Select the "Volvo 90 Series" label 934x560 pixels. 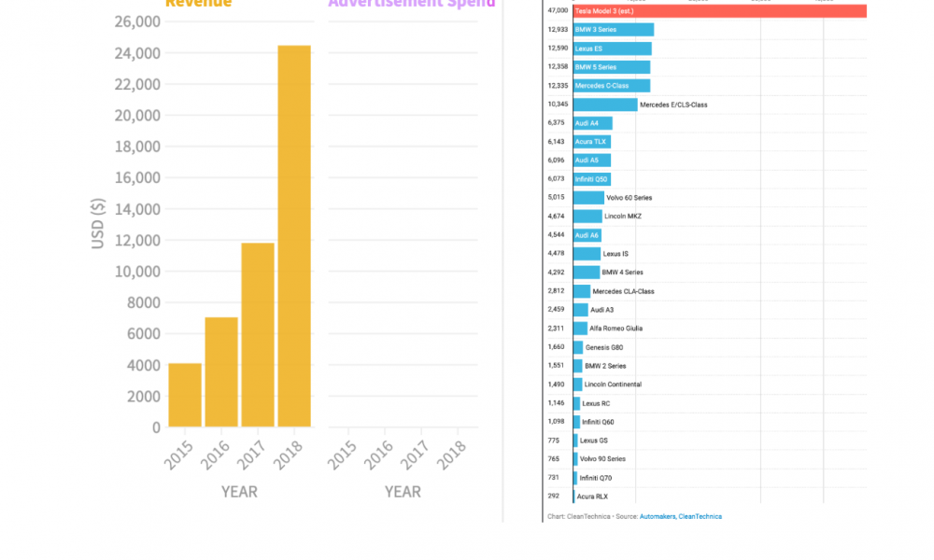click(x=602, y=459)
